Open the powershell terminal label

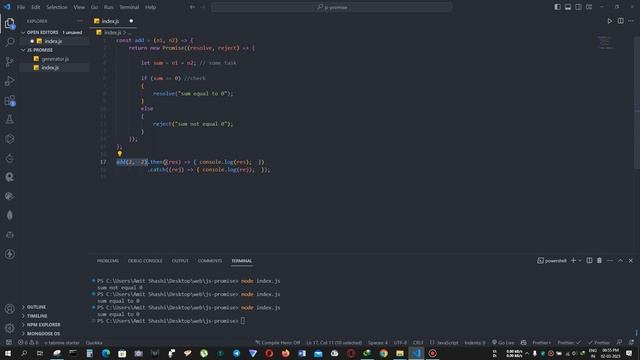(x=552, y=260)
